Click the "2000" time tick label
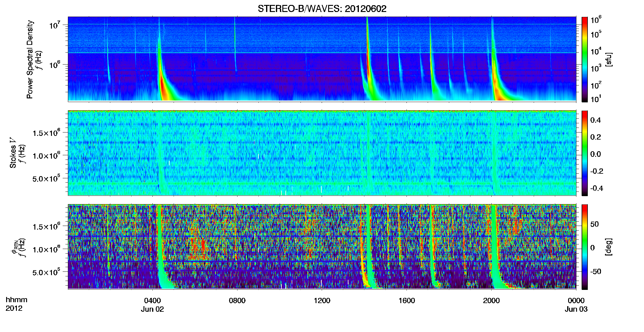Viewport: 644px width, 332px height. [x=491, y=300]
